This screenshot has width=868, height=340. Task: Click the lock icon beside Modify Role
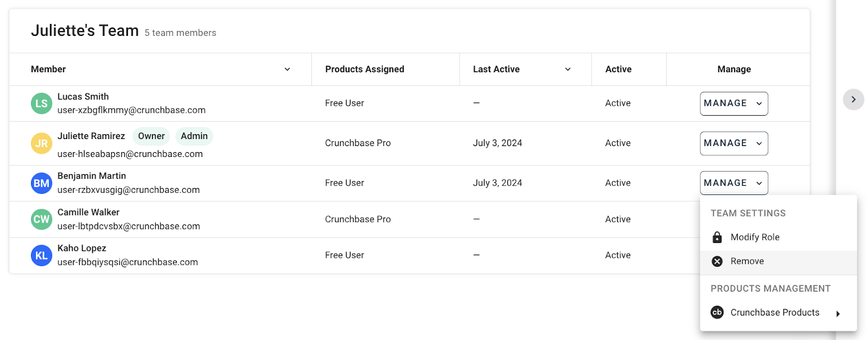(x=717, y=237)
